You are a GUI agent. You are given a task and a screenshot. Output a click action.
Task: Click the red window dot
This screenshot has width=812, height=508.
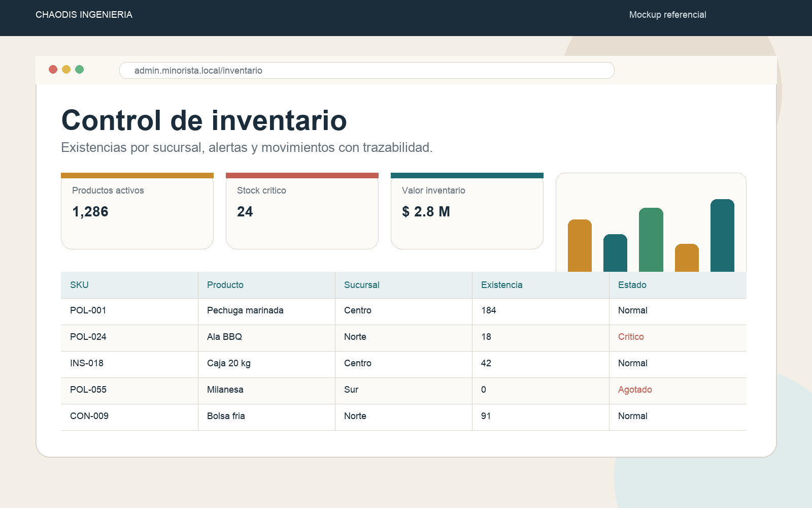(53, 69)
